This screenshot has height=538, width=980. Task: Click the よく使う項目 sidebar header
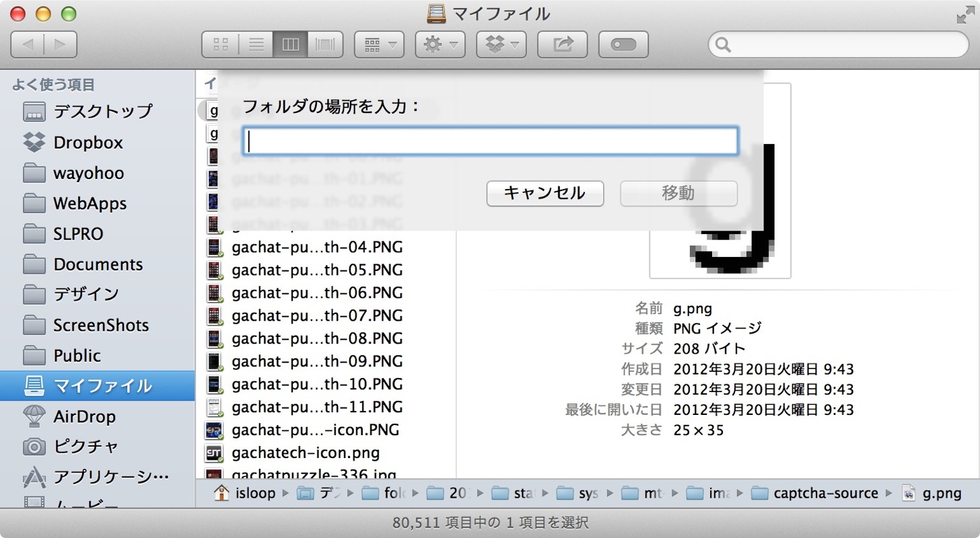[x=53, y=85]
